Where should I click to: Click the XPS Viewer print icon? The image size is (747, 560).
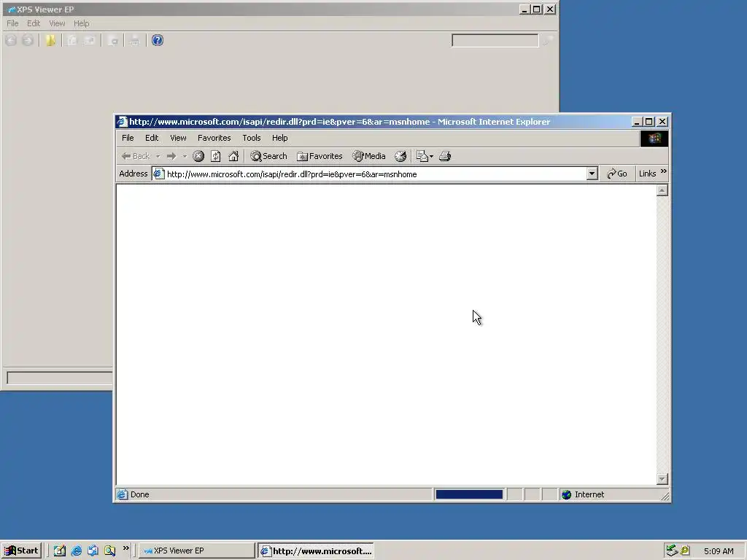coord(134,41)
